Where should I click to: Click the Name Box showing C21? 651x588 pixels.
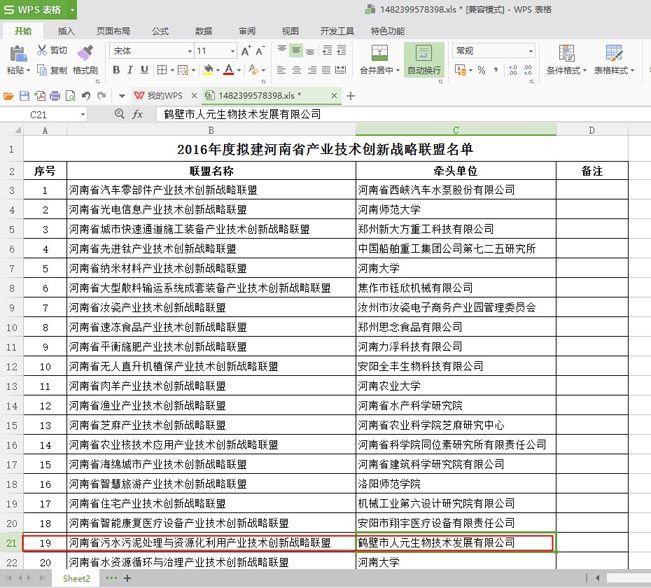(40, 115)
